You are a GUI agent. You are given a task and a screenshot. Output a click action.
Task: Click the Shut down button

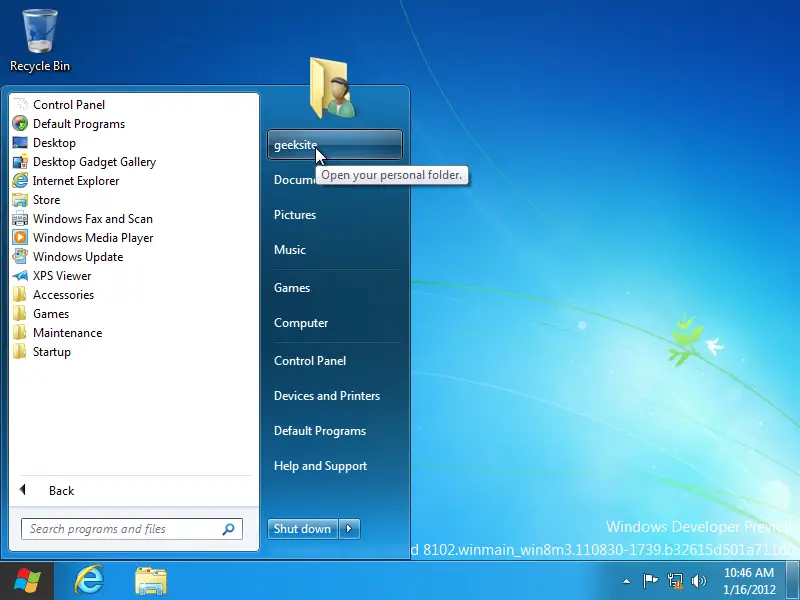point(303,529)
